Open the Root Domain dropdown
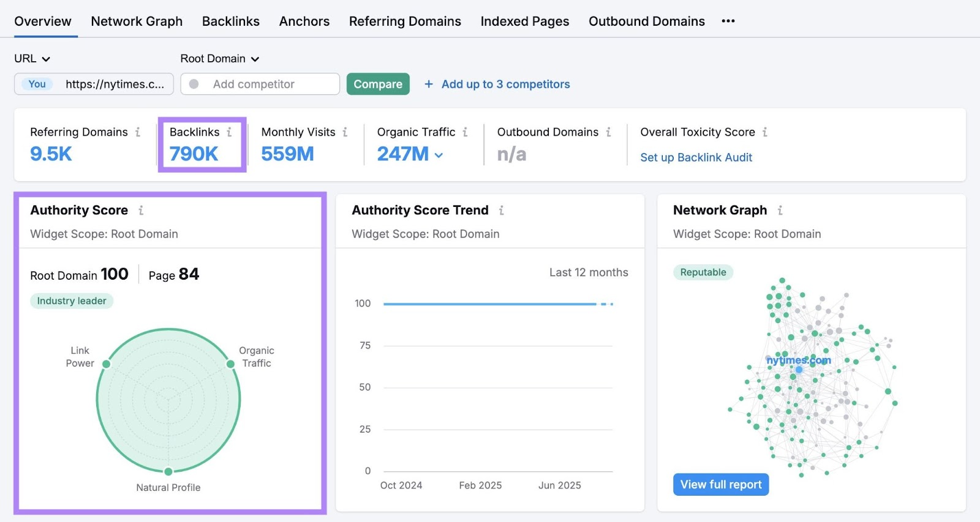 point(219,59)
